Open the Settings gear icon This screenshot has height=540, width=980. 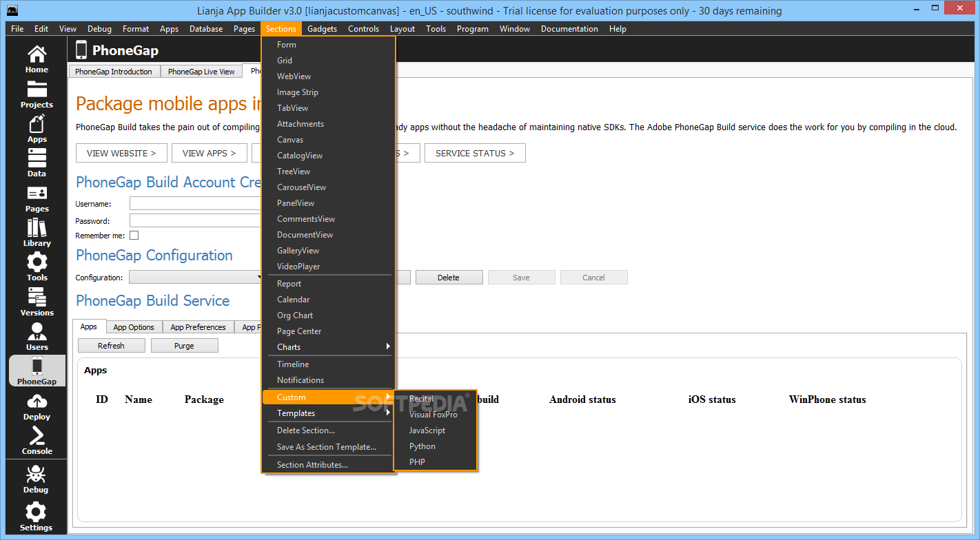[36, 517]
